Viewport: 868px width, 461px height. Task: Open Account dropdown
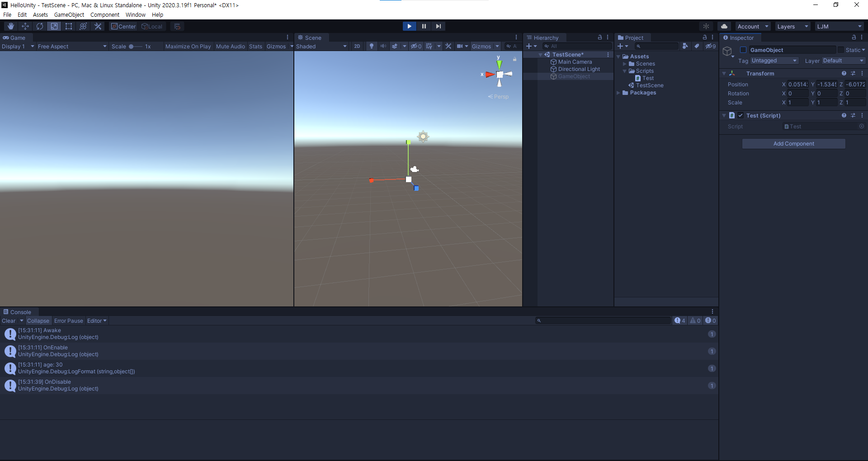[753, 26]
